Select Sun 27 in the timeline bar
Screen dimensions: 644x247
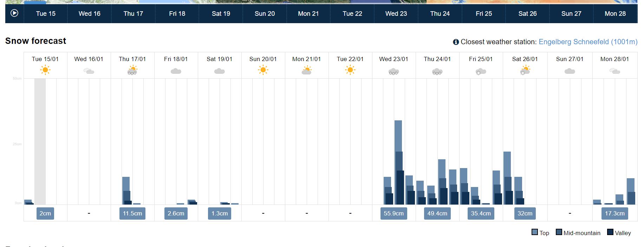pos(571,14)
